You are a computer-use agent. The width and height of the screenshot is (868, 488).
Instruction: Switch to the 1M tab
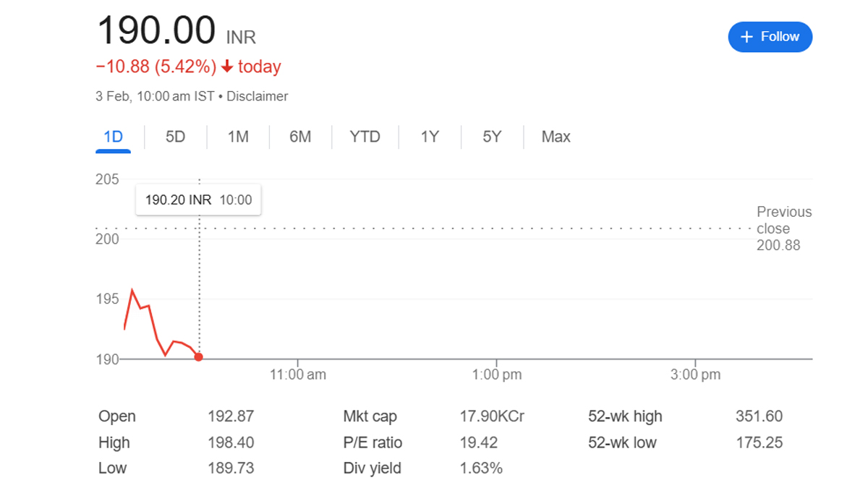click(238, 137)
